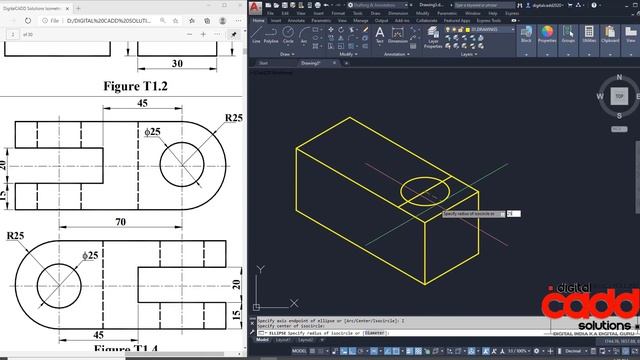Switch to the Insert ribbon tab
Screen dimensions: 640x360
(276, 20)
